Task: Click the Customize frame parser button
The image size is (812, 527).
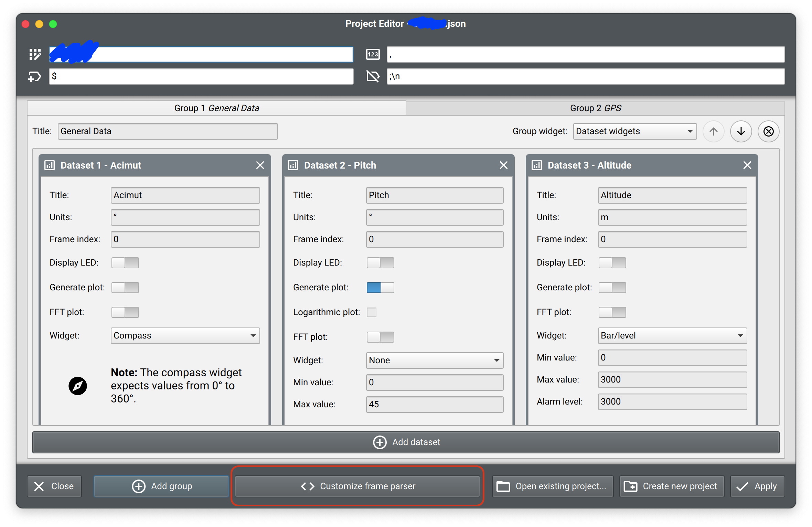Action: [x=357, y=486]
